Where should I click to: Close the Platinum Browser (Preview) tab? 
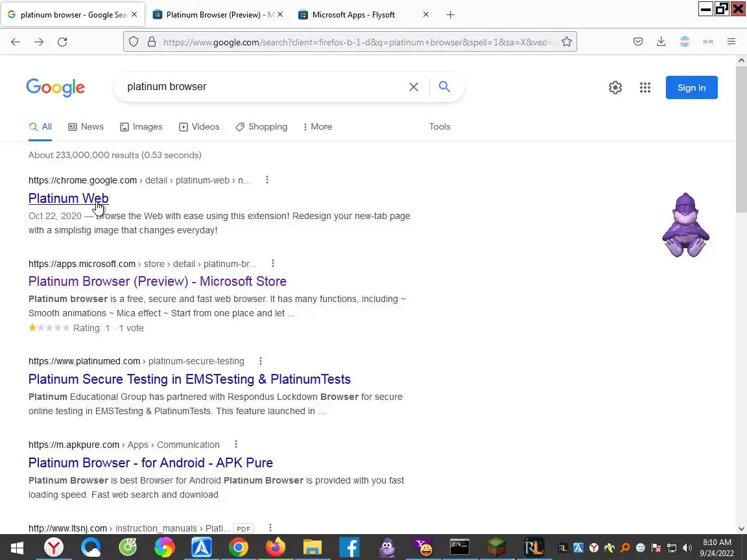pyautogui.click(x=280, y=15)
